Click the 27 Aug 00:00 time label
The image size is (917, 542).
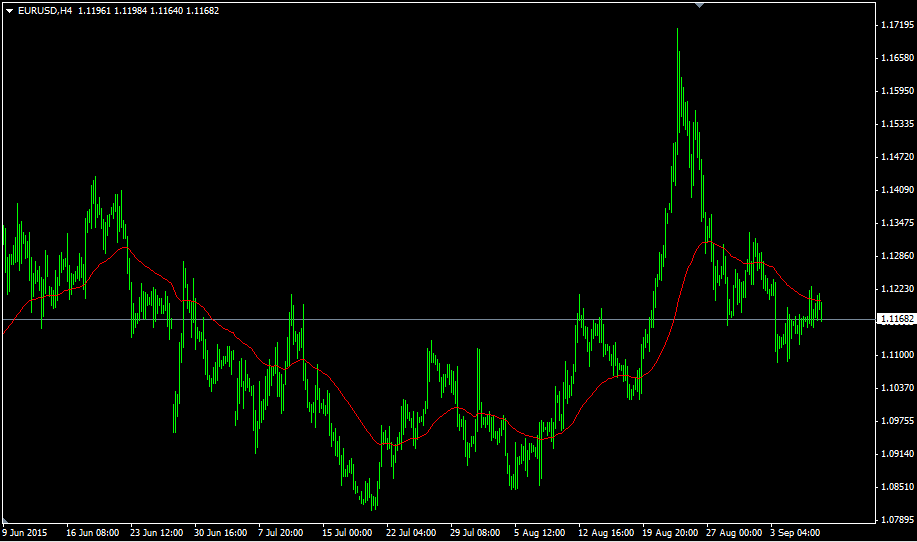click(x=734, y=533)
